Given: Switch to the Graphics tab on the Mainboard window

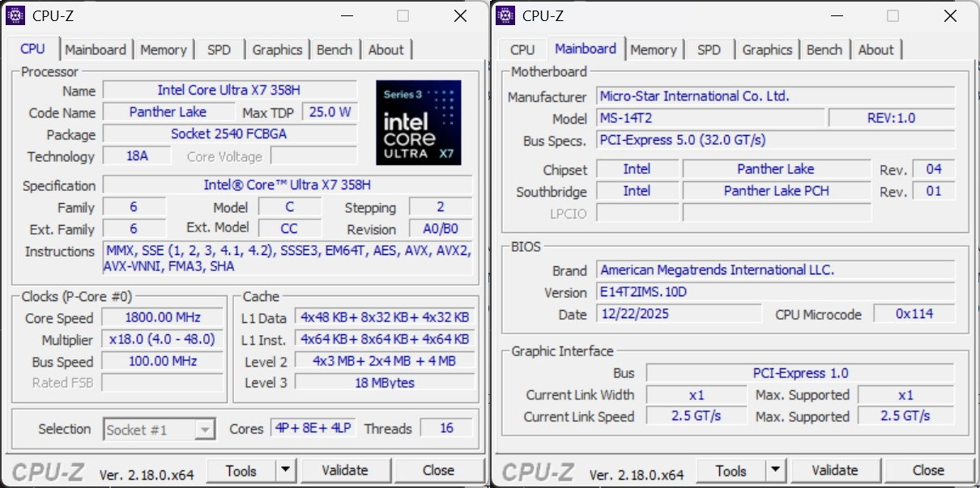Looking at the screenshot, I should pos(766,49).
